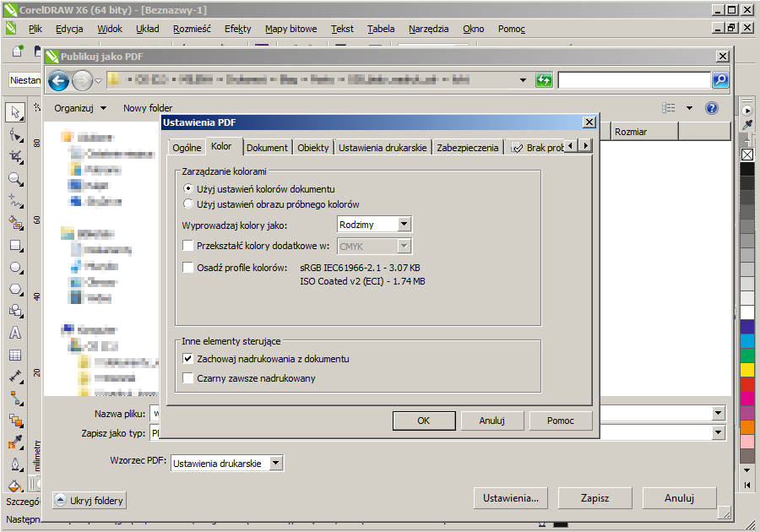Screen dimensions: 760x532
Task: Click Zapisz to save the PDF
Action: coord(594,498)
